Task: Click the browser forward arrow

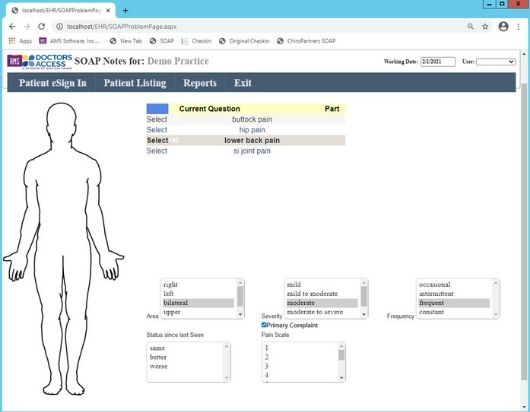Action: click(x=27, y=26)
